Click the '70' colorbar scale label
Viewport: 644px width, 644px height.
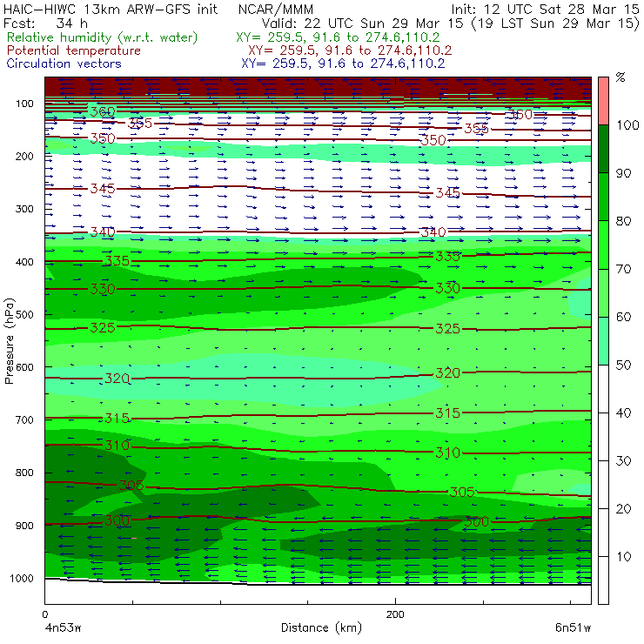click(624, 269)
